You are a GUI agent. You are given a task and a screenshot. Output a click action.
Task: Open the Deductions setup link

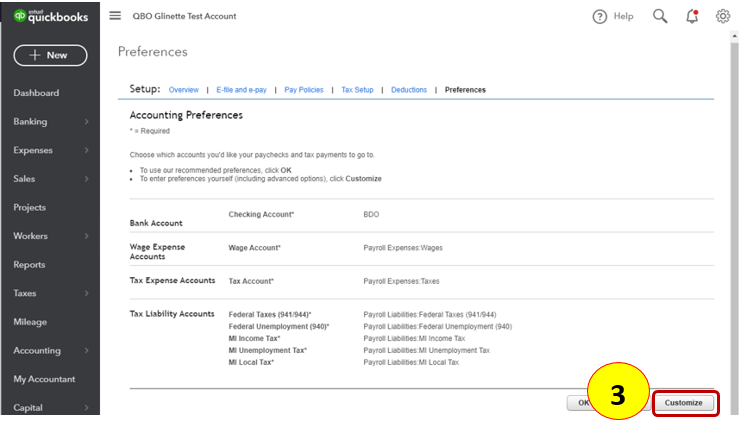tap(409, 90)
